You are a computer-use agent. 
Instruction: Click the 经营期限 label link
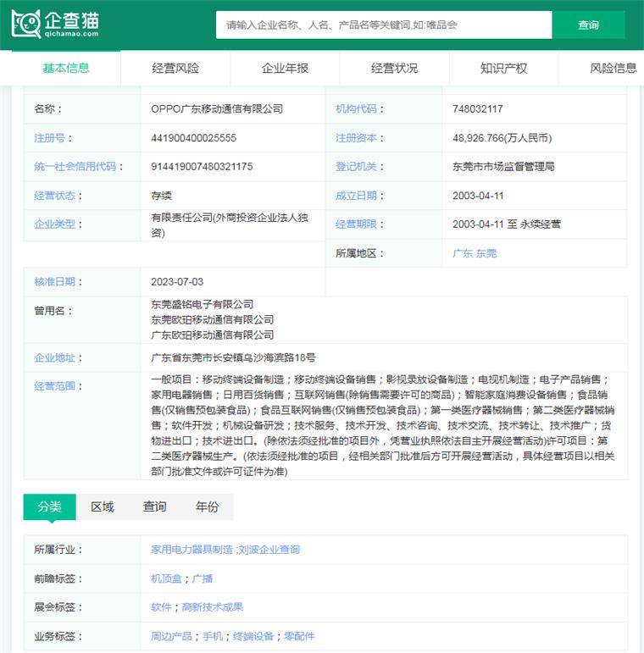[356, 224]
